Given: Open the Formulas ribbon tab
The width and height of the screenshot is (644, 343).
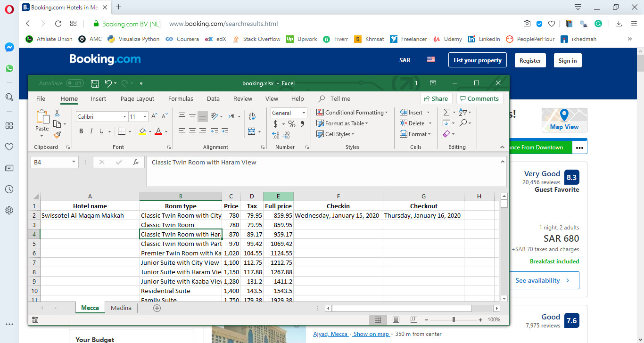Looking at the screenshot, I should point(181,99).
